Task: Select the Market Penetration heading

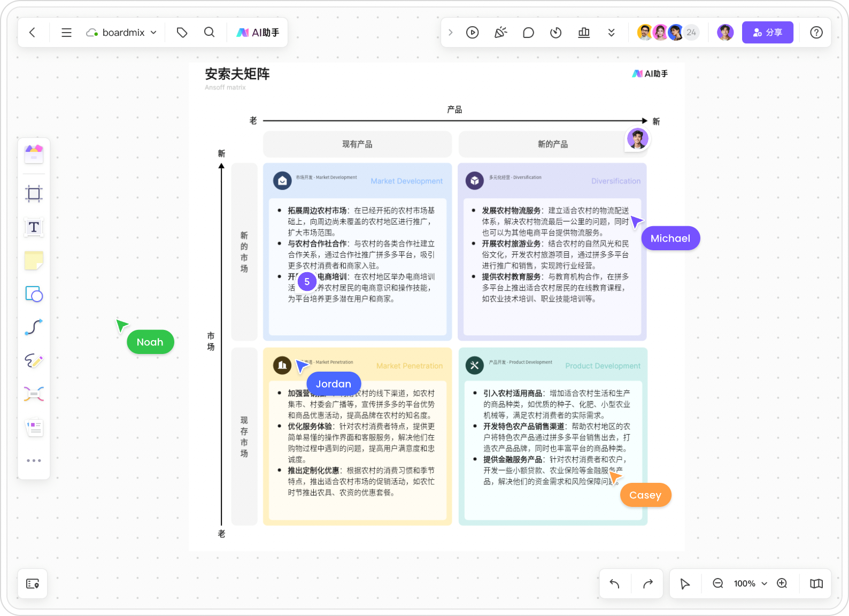Action: point(410,366)
